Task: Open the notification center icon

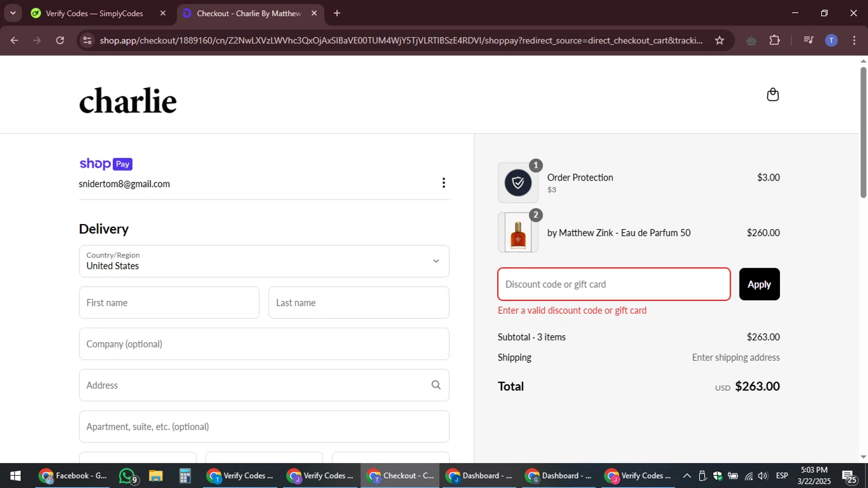Action: pos(849,476)
